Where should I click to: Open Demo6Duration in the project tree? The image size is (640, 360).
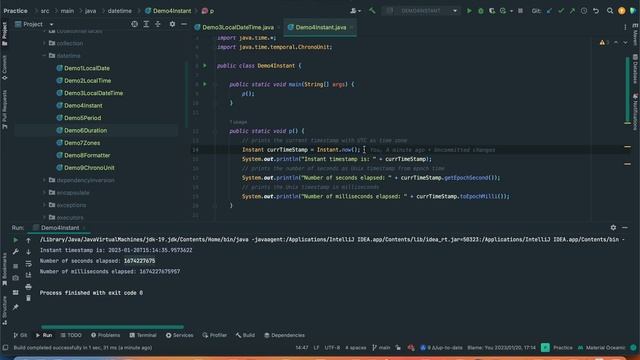[85, 130]
